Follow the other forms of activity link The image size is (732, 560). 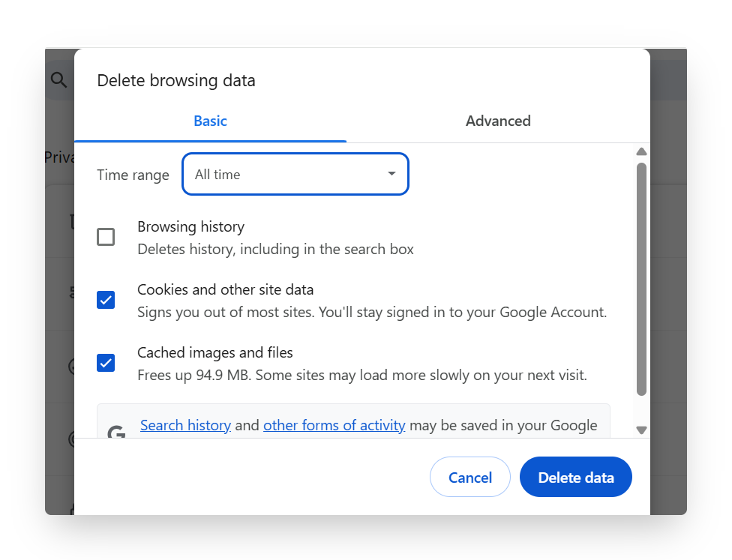point(334,426)
